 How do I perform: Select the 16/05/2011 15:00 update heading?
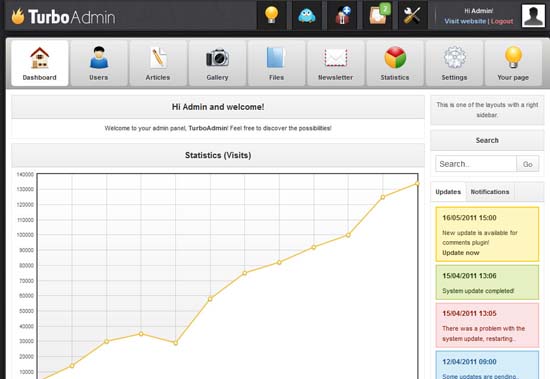[469, 218]
